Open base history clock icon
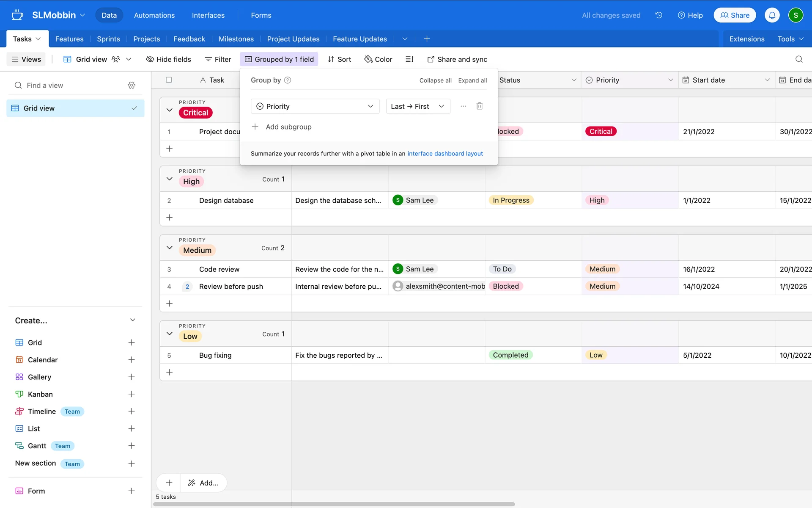Image resolution: width=812 pixels, height=508 pixels. click(658, 15)
